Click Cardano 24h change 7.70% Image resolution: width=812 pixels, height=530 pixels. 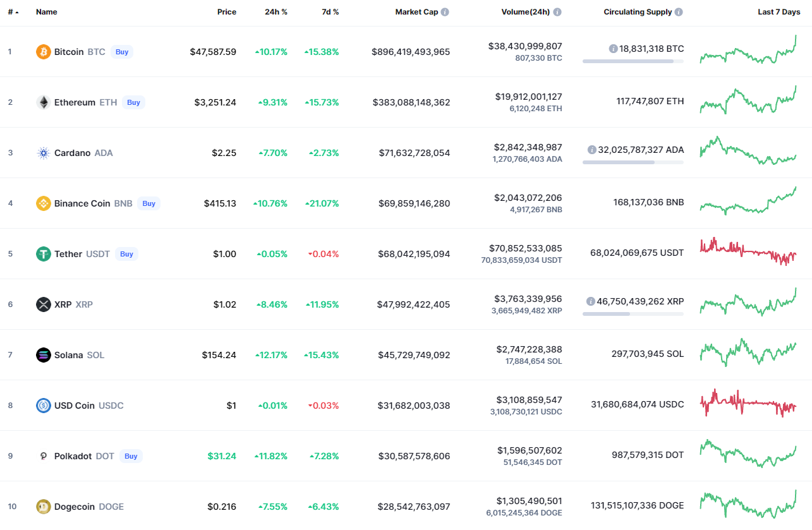coord(273,153)
